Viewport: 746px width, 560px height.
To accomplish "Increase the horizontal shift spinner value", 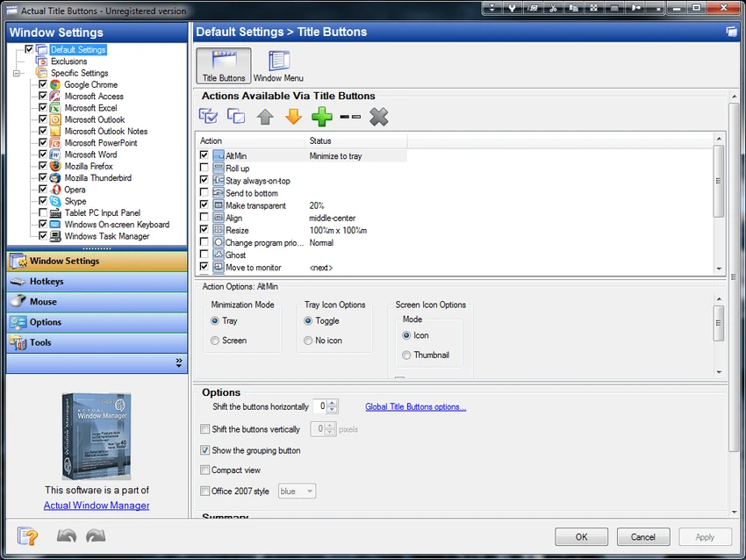I will [333, 403].
